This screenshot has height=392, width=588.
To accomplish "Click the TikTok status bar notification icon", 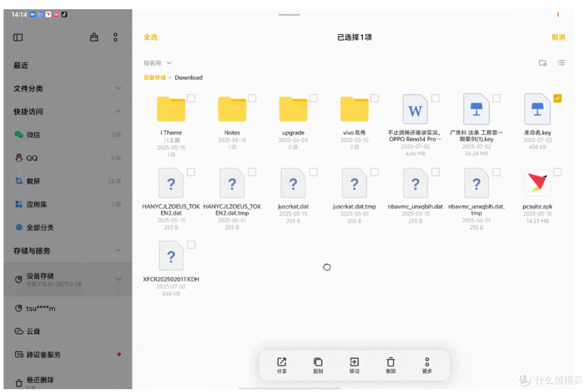I will point(64,15).
